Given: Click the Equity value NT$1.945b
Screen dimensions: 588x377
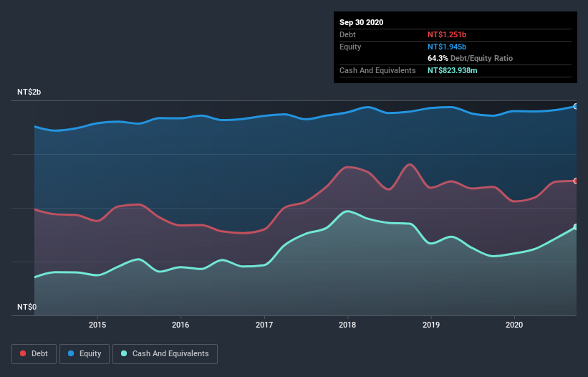Looking at the screenshot, I should (447, 47).
